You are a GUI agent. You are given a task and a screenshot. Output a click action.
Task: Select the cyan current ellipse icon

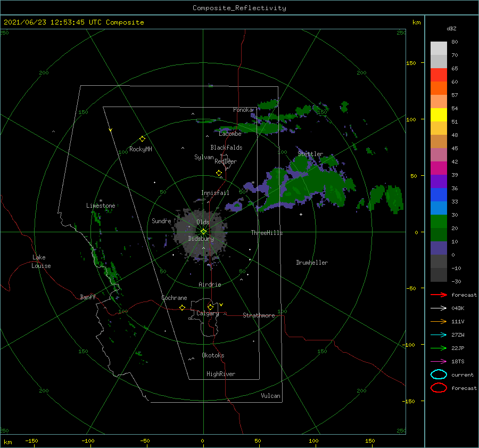pos(439,374)
